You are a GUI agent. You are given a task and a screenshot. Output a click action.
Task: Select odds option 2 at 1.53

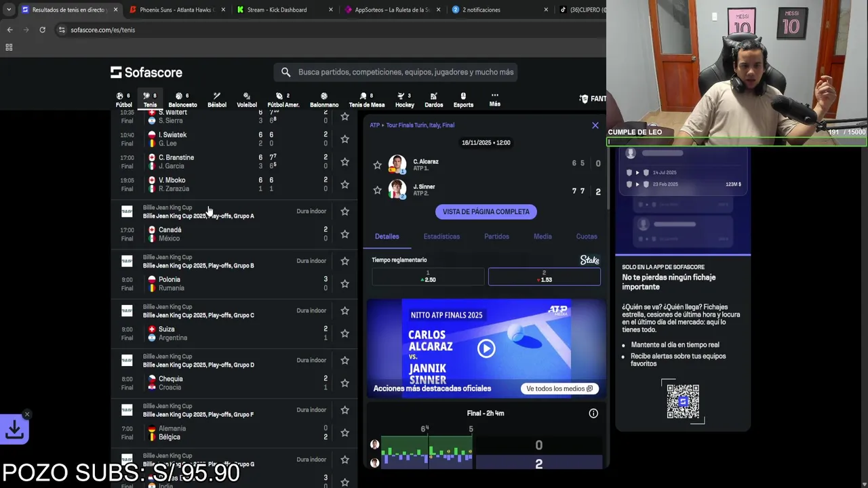[544, 277]
